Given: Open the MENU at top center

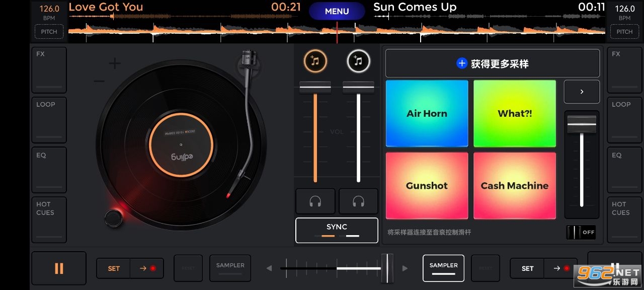Looking at the screenshot, I should (x=337, y=11).
